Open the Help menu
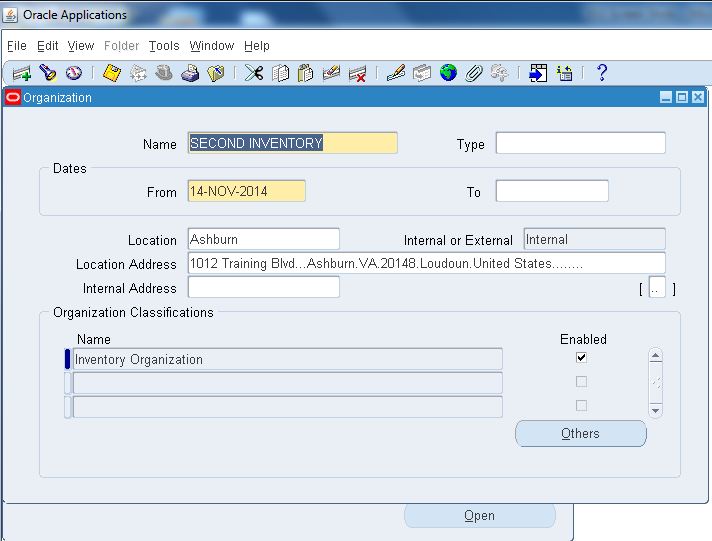Image resolution: width=712 pixels, height=541 pixels. coord(257,46)
